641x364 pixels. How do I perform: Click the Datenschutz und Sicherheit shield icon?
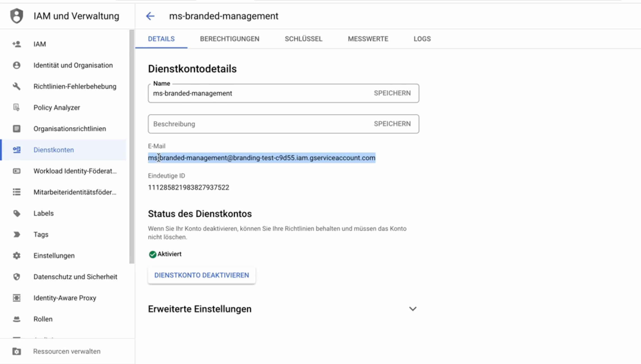pyautogui.click(x=16, y=277)
